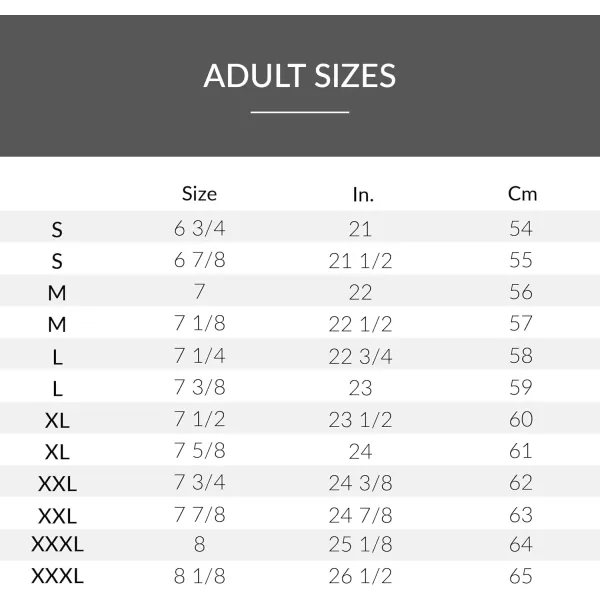Click the Cm column header
Viewport: 600px width, 600px height.
tap(522, 194)
